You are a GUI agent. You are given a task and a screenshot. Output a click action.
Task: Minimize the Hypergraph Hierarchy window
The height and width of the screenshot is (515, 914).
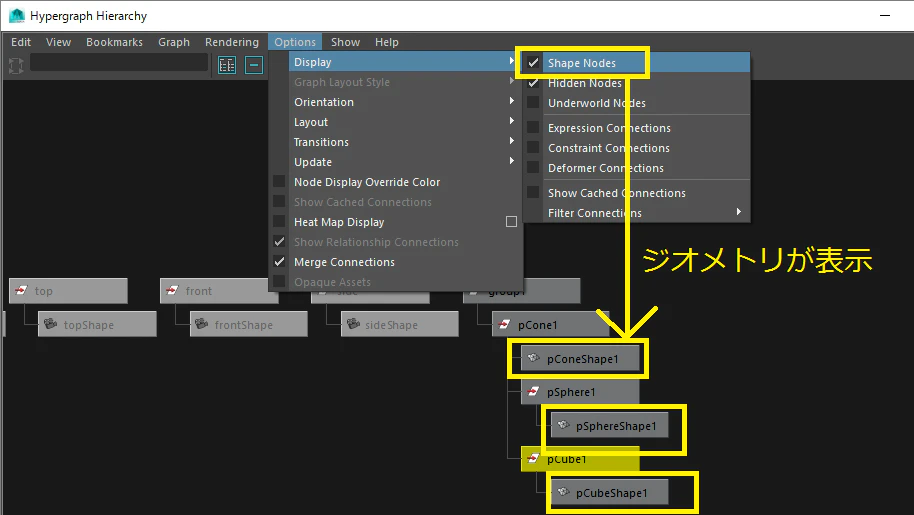point(885,16)
